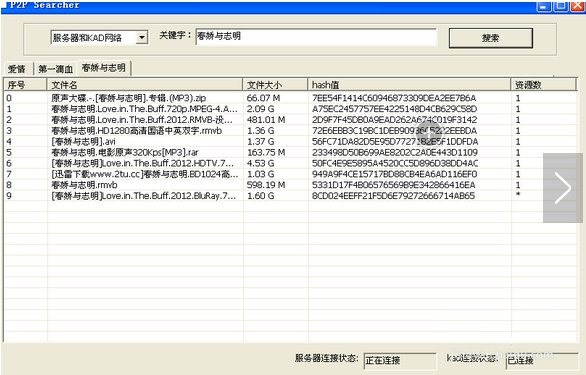
Task: Click the 66.07 M file size cell
Action: click(x=263, y=98)
